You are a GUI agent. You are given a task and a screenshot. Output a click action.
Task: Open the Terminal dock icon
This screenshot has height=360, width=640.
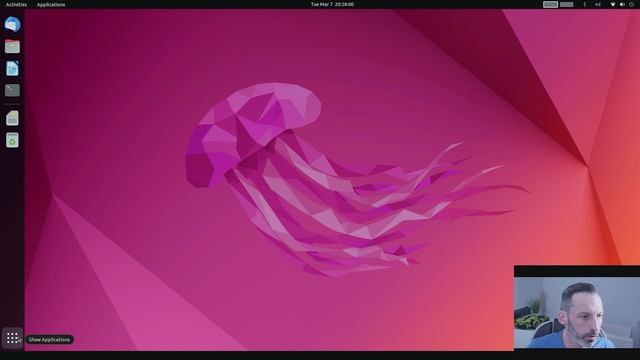coord(12,90)
